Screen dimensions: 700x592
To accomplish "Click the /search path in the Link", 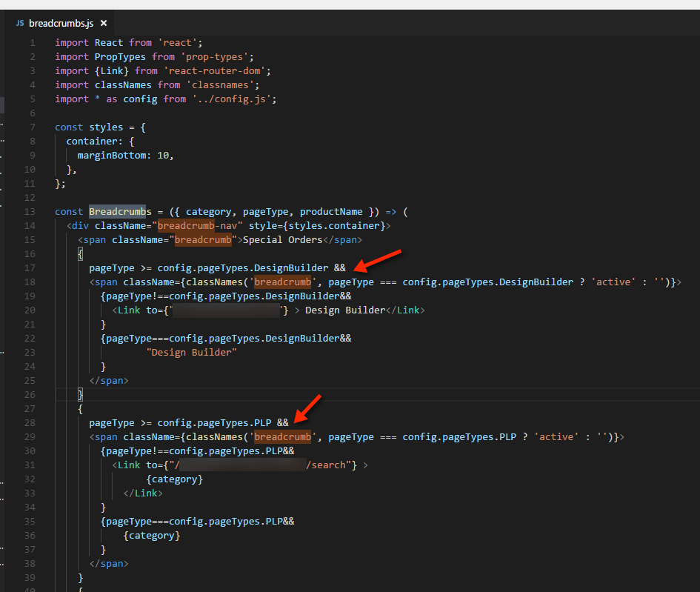I will pos(326,465).
